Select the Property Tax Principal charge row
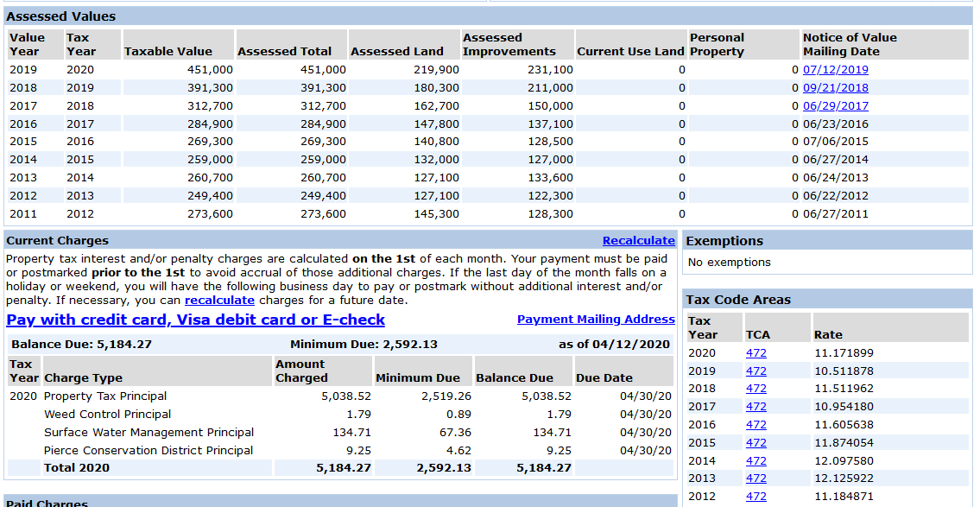 [340, 396]
